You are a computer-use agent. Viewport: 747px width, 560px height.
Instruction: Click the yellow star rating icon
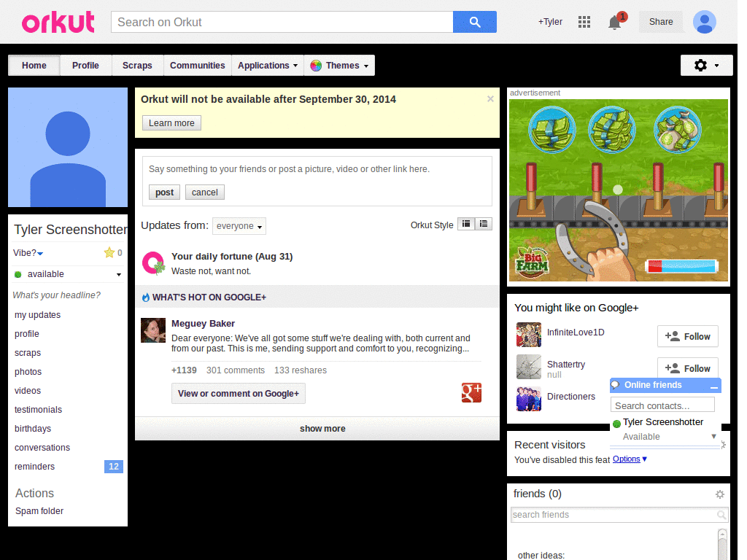pos(109,252)
